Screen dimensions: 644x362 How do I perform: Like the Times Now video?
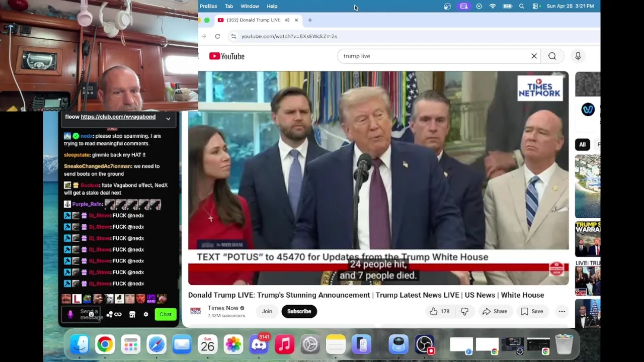click(439, 311)
